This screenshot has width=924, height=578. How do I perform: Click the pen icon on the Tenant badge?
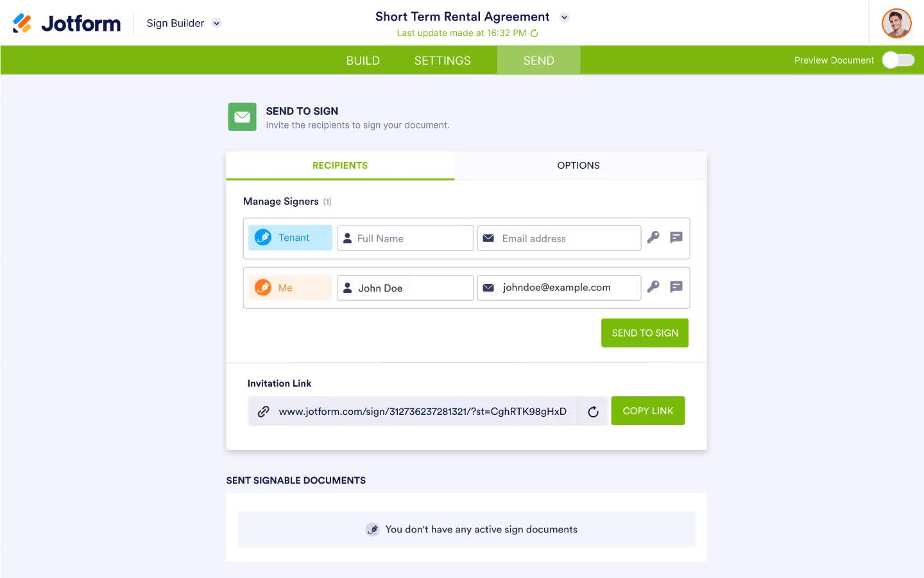point(263,237)
